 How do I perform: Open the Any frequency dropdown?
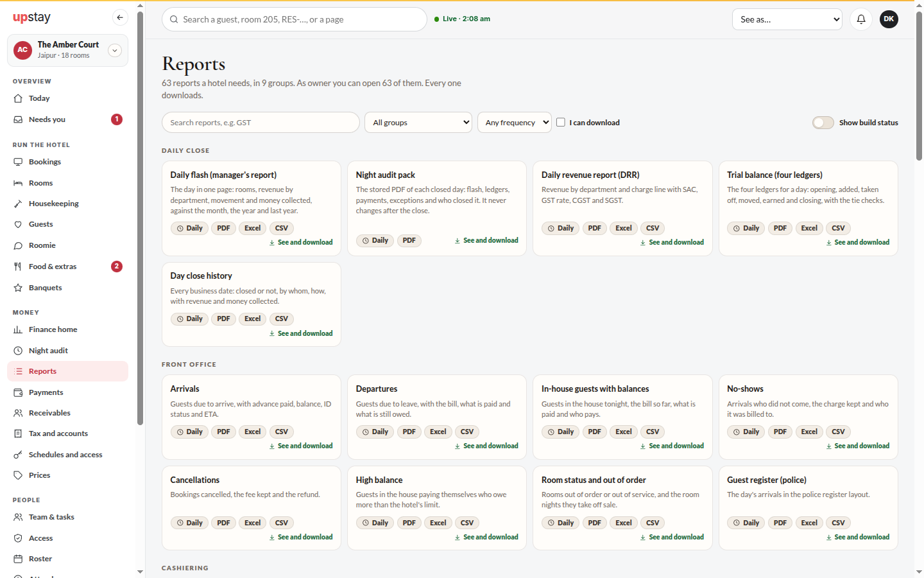point(515,123)
